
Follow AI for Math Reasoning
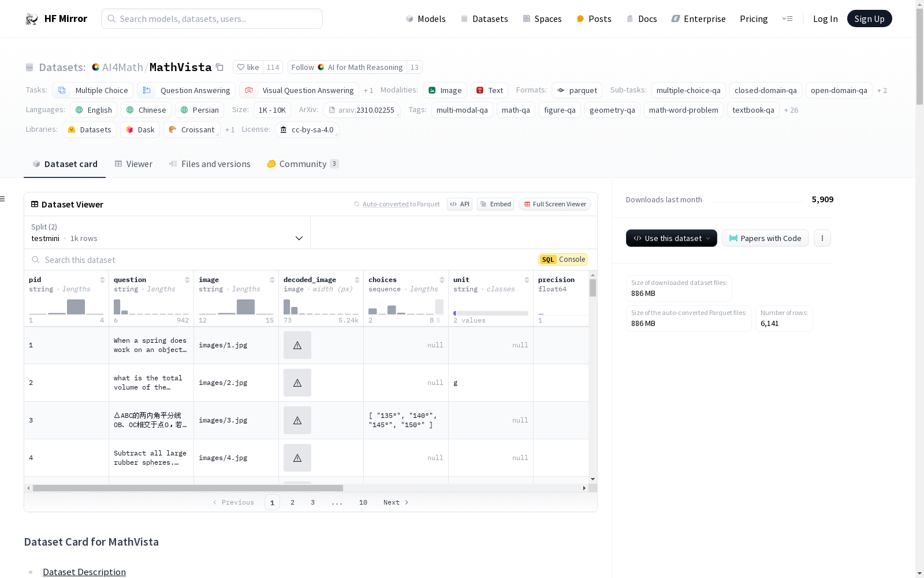coord(347,67)
